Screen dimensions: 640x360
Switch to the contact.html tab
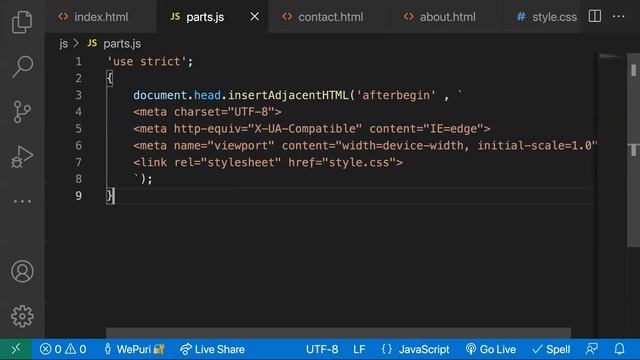330,17
